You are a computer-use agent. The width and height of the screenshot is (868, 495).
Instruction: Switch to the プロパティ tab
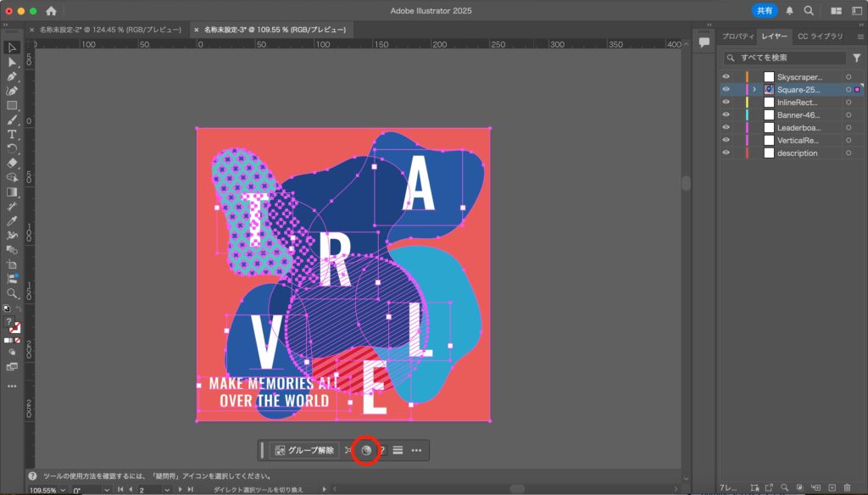(737, 36)
